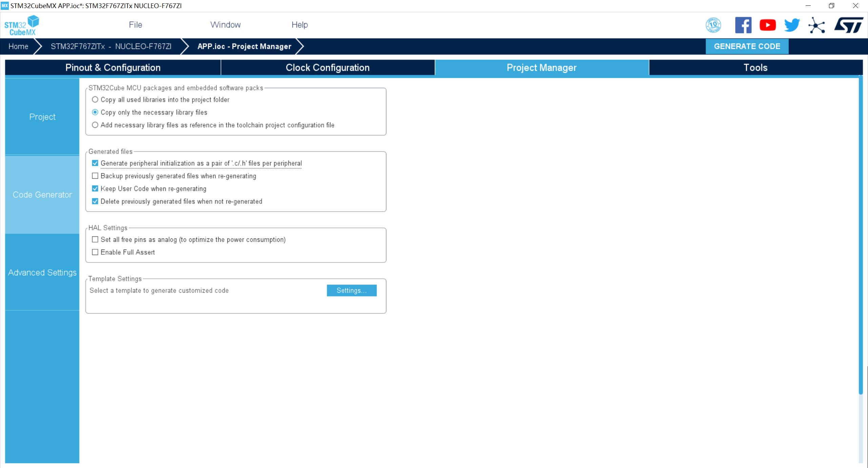Open the Window menu

(x=225, y=24)
